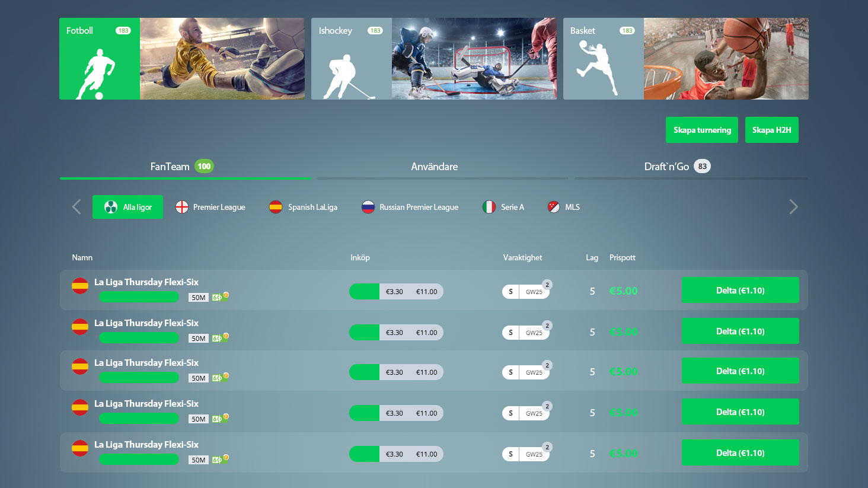
Task: Select the Fotboll player silhouette icon
Action: click(x=95, y=74)
